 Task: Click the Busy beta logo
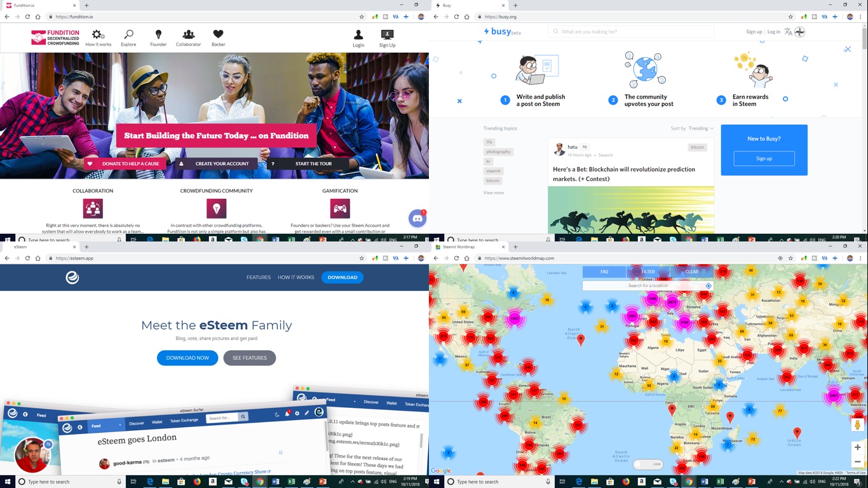click(502, 32)
